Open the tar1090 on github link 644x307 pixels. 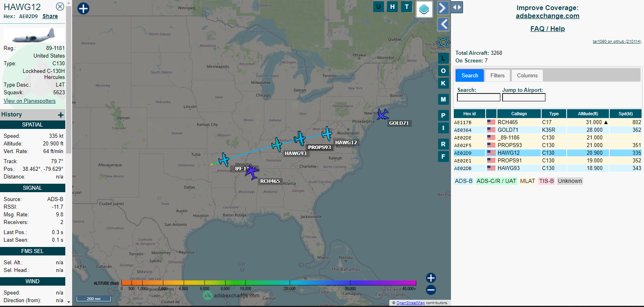tap(617, 41)
